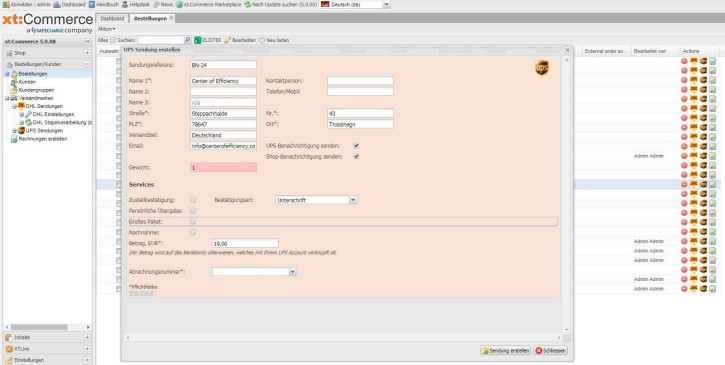Screen dimensions: 725x365
Task: Close the Bestellungen tab
Action: 172,18
